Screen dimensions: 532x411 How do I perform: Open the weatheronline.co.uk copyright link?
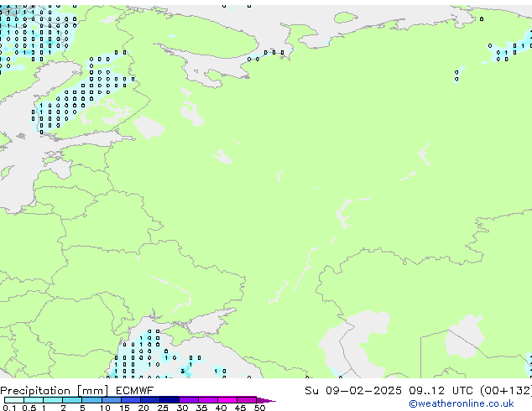[462, 403]
